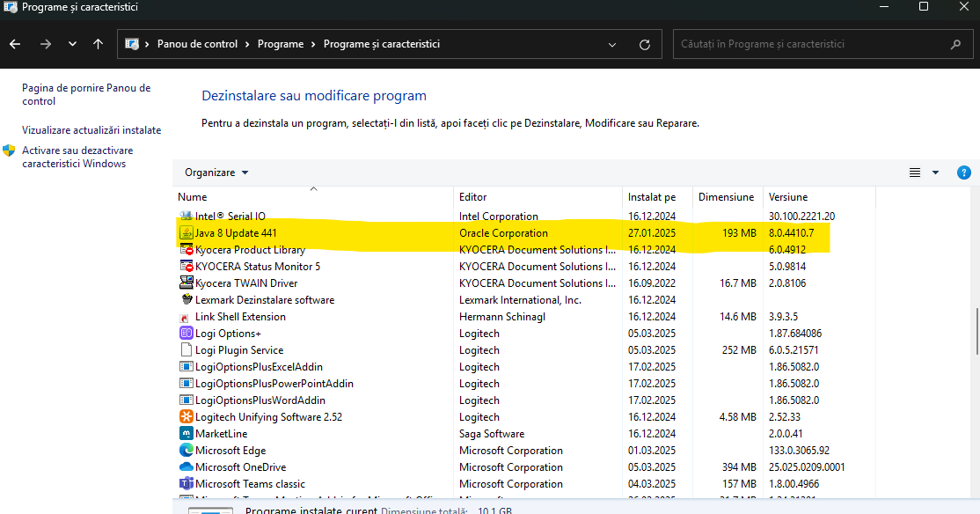Viewport: 980px width, 514px height.
Task: Click the Kyocera Product Library icon
Action: point(186,249)
